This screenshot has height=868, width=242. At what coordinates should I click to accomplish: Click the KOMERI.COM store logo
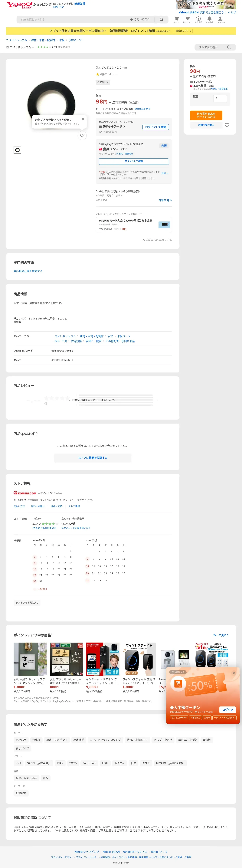tap(25, 493)
